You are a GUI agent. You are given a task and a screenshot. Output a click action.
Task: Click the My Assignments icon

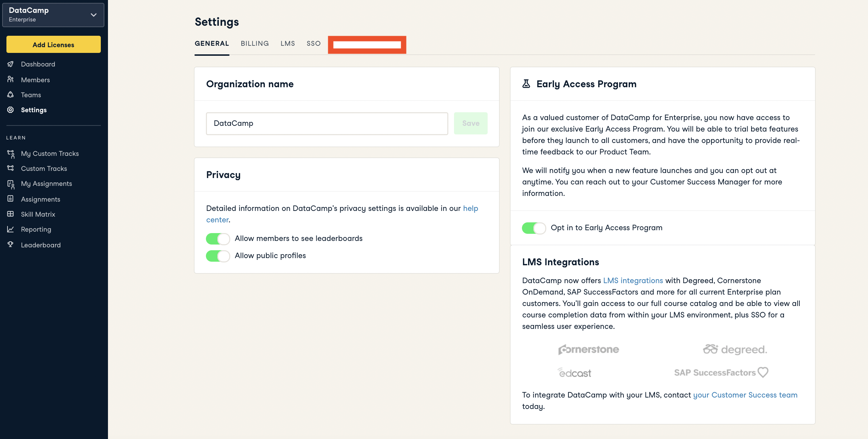(x=11, y=184)
